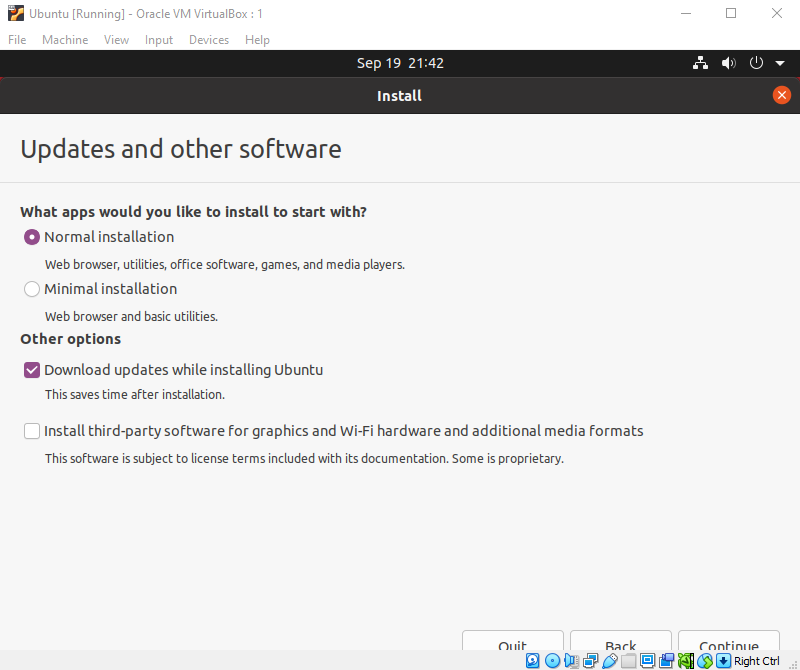This screenshot has width=800, height=670.
Task: Click the display icon in VirtualBox status bar
Action: (x=647, y=661)
